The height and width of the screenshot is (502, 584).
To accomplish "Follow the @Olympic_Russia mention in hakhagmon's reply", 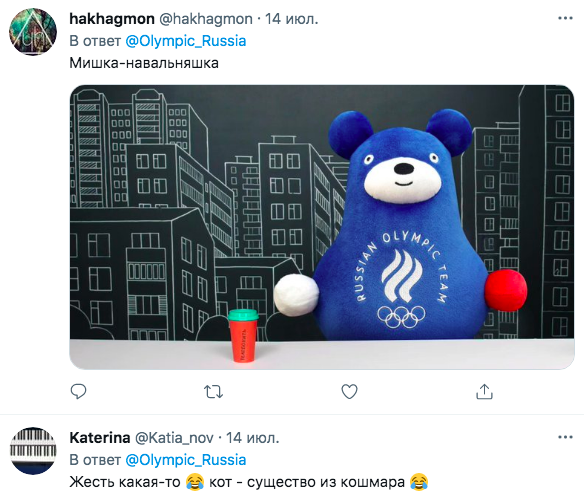I will click(185, 41).
